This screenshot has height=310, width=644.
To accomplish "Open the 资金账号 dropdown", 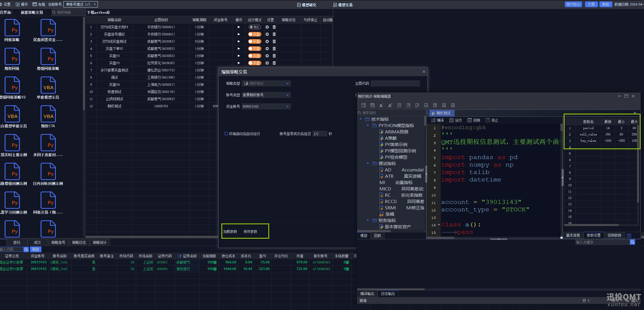I will pos(266,106).
